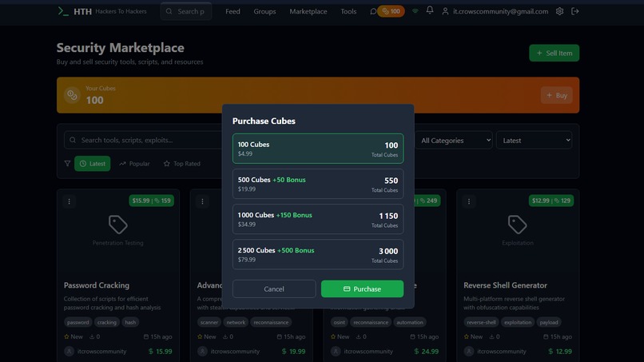Click the seller avatar on Reverse Shell Generator card
Image resolution: width=644 pixels, height=362 pixels.
point(469,352)
